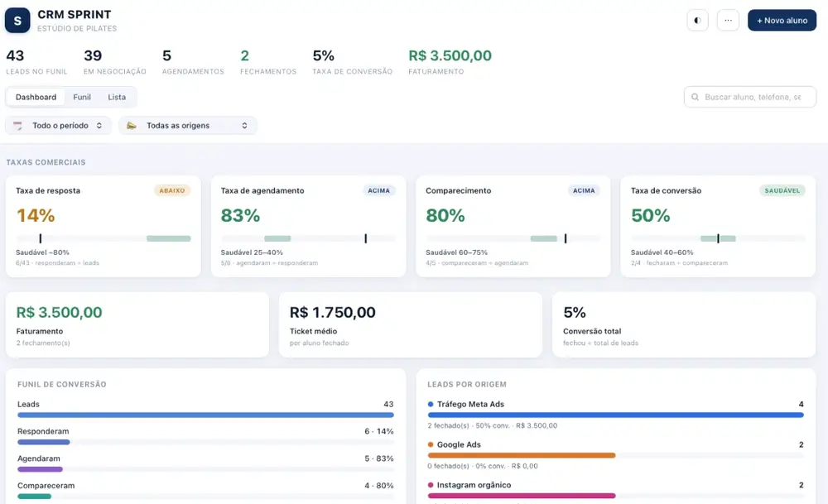
Task: Click the 39 Em negociação stat
Action: (x=114, y=62)
